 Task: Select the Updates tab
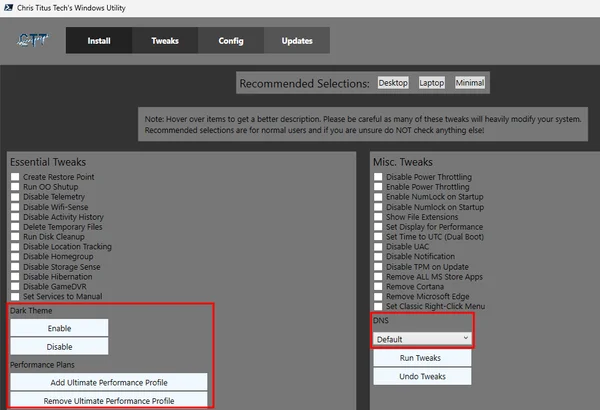click(297, 41)
